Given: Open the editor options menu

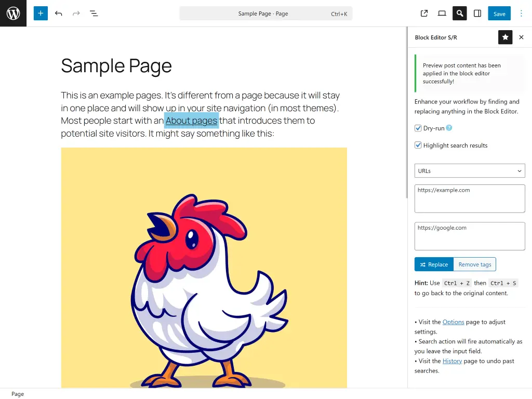Looking at the screenshot, I should point(521,13).
